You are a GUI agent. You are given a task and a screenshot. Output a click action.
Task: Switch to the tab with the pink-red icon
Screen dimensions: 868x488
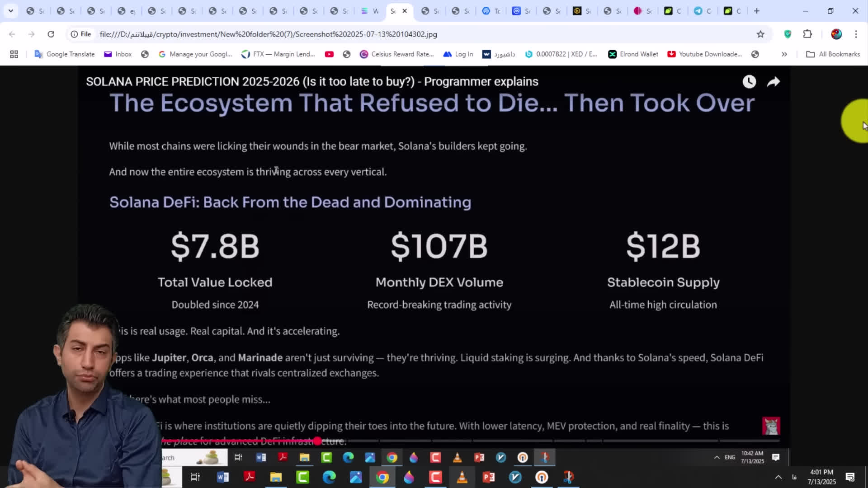[643, 11]
